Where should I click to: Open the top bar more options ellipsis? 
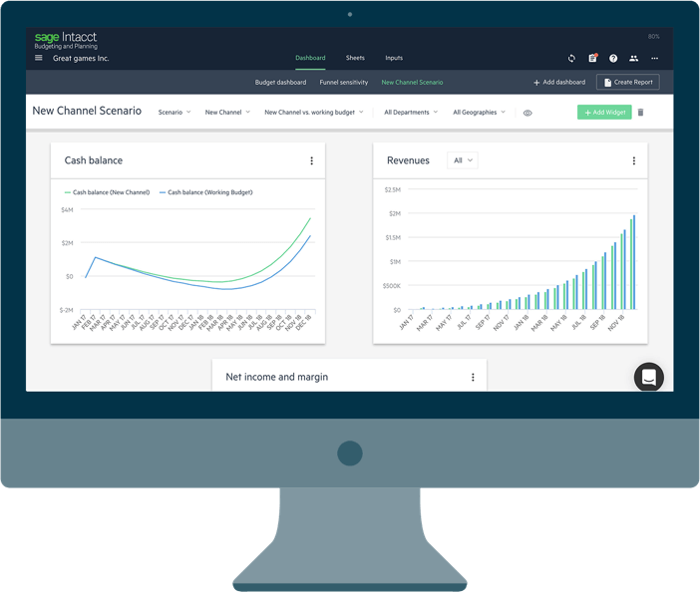pos(654,59)
